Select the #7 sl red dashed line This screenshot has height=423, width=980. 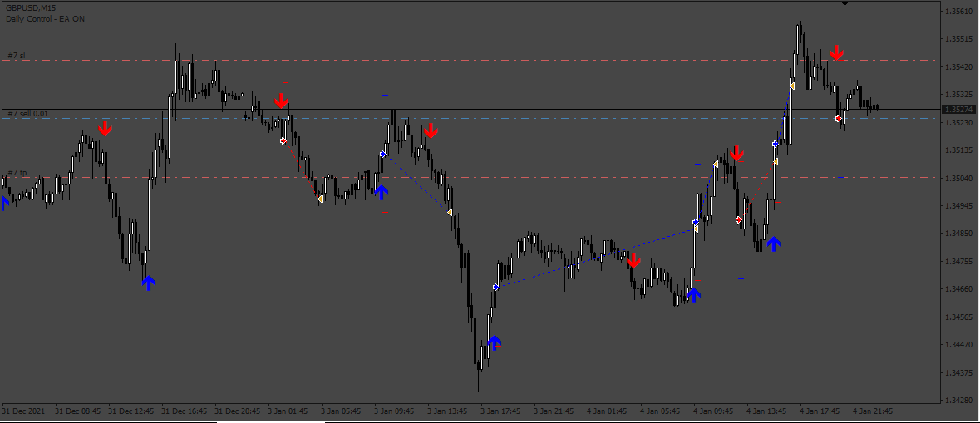click(470, 61)
